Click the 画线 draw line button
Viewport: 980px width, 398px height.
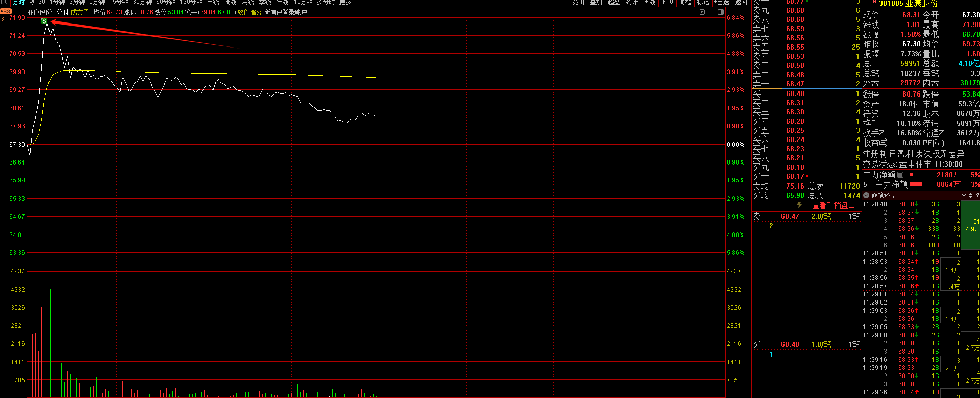[649, 3]
